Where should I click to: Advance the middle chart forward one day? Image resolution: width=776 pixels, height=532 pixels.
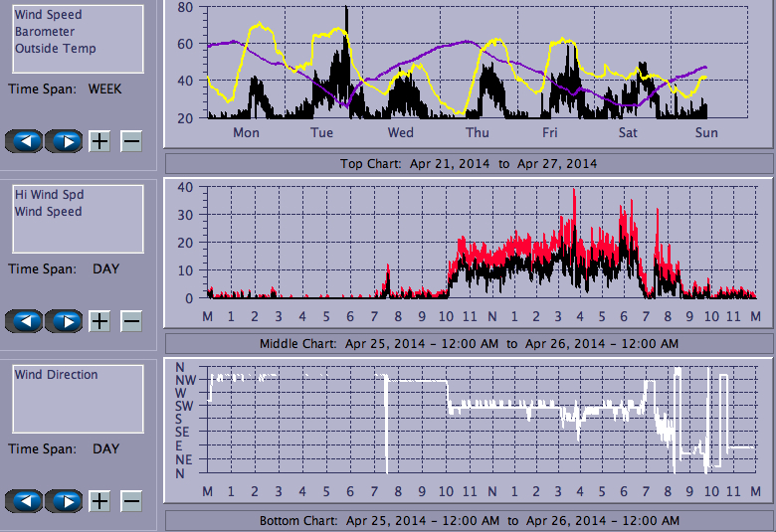[64, 321]
